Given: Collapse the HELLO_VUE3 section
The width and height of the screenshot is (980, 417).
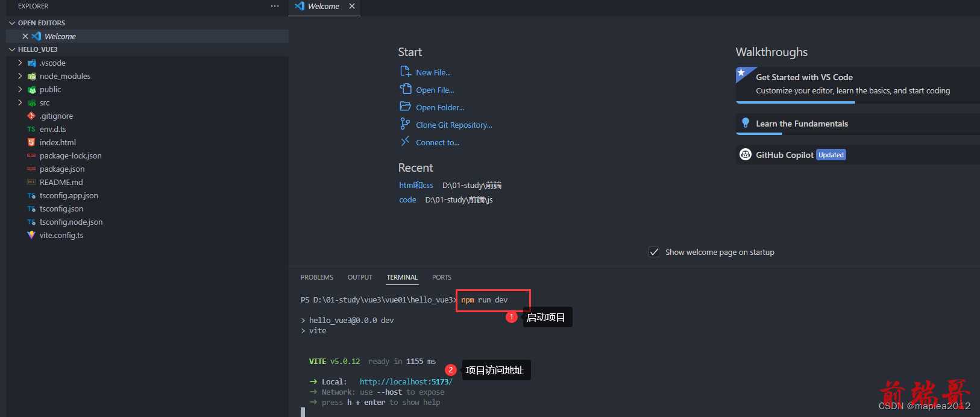Looking at the screenshot, I should 12,49.
